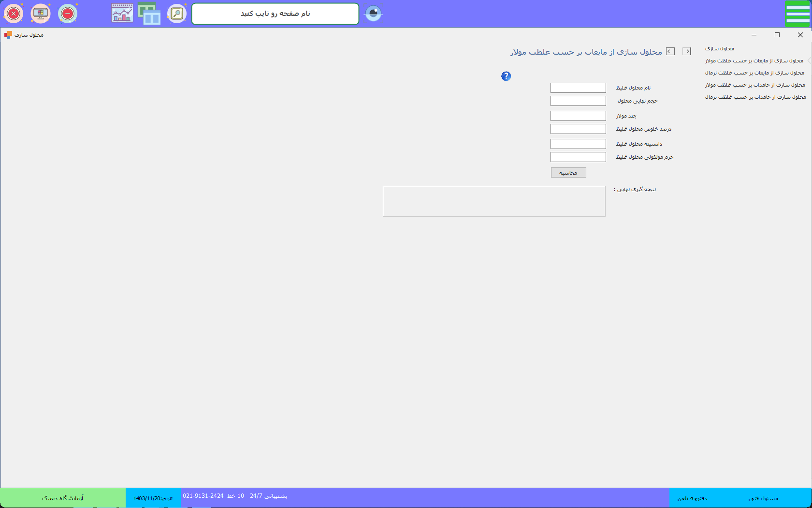This screenshot has height=508, width=812.
Task: Click the 'چند مولار' molarity input field
Action: (x=578, y=116)
